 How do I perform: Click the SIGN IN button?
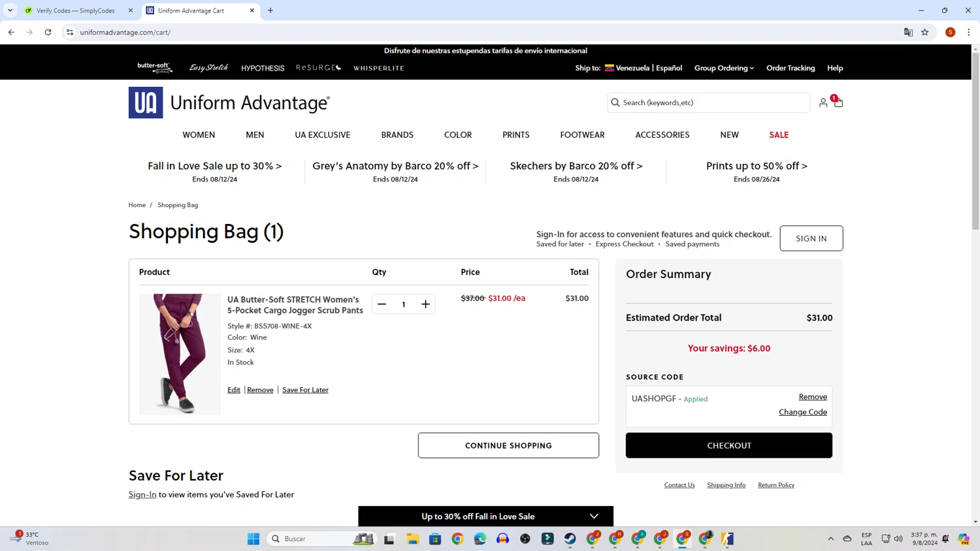point(811,238)
